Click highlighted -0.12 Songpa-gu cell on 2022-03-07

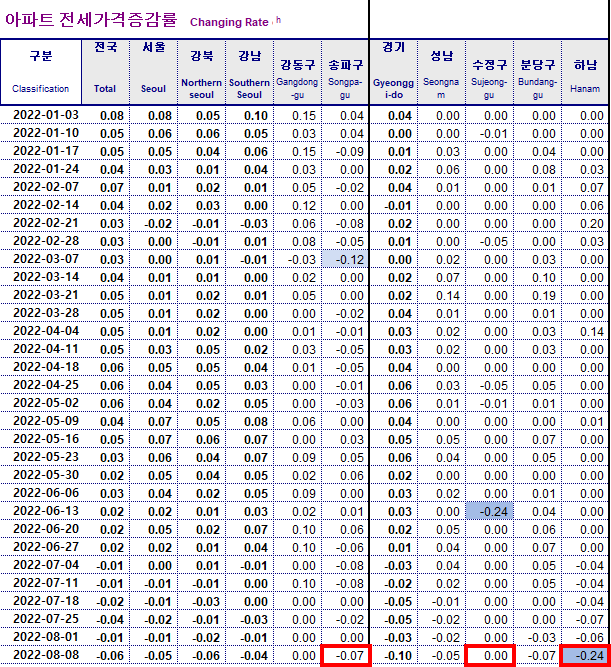point(345,259)
